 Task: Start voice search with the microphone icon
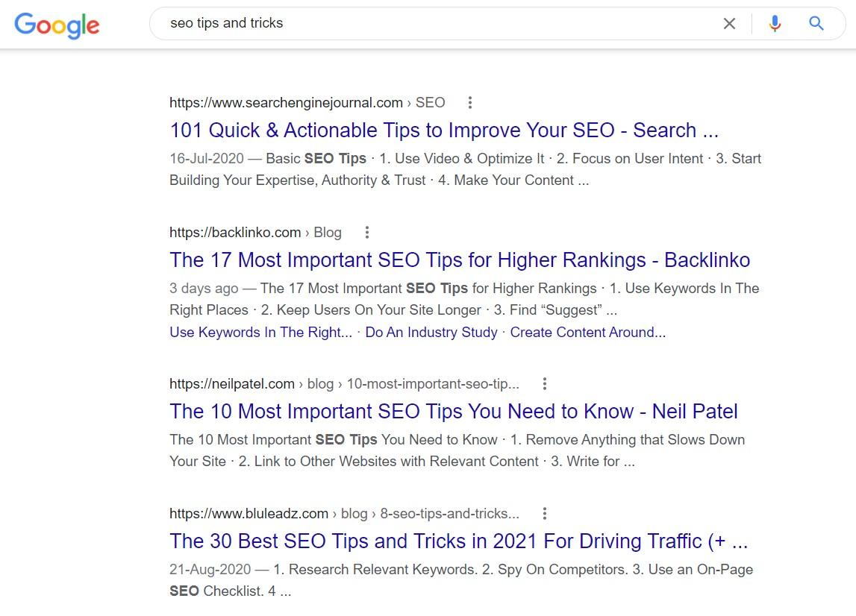[775, 23]
